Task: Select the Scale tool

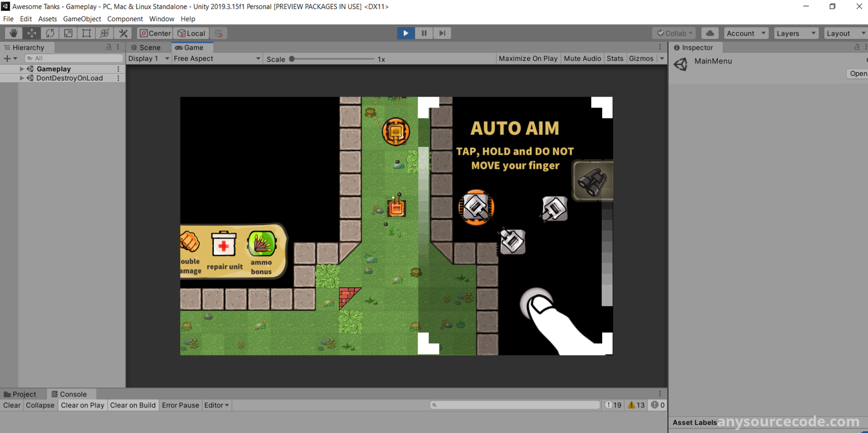Action: pyautogui.click(x=68, y=33)
